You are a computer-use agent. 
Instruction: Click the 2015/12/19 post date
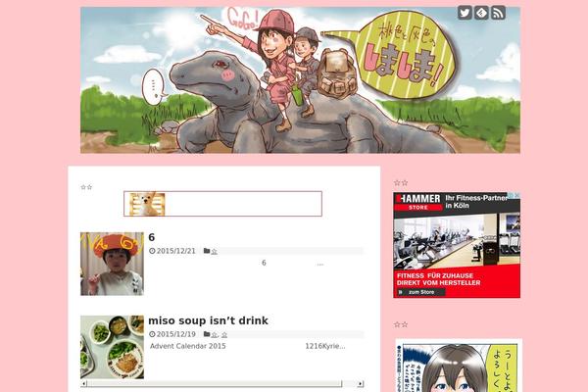click(175, 334)
